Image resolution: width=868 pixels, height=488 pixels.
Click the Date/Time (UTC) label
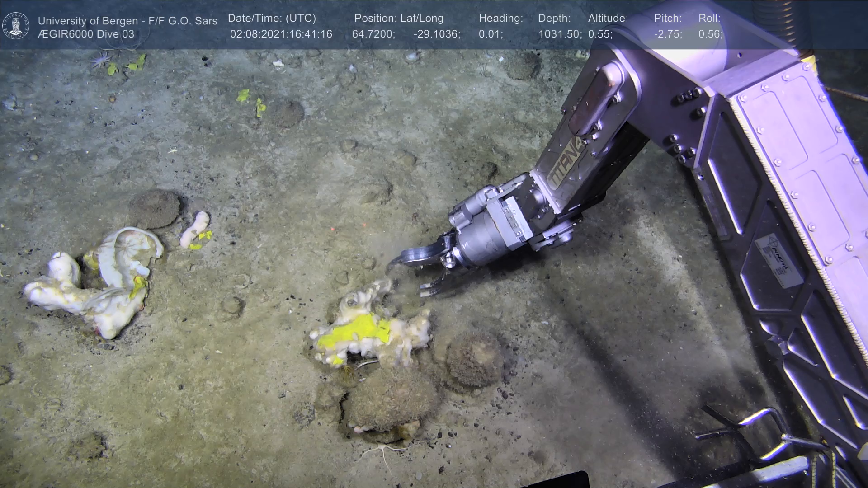pyautogui.click(x=272, y=19)
